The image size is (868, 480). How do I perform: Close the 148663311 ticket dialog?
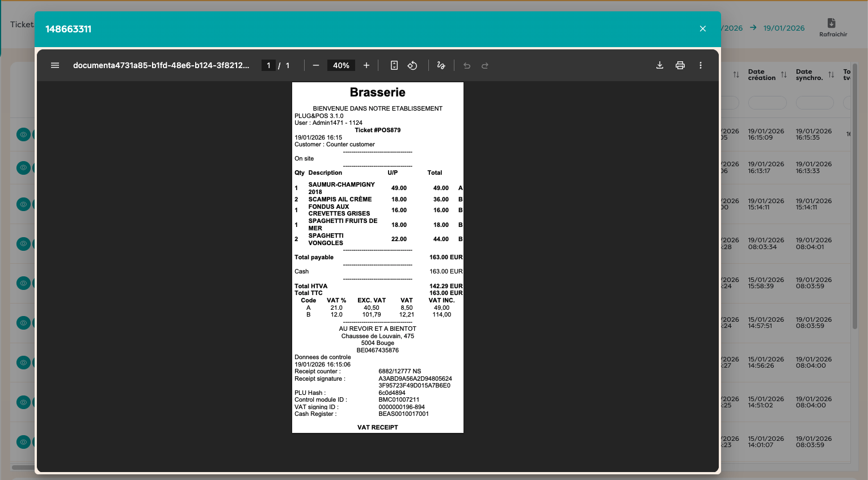click(x=703, y=29)
